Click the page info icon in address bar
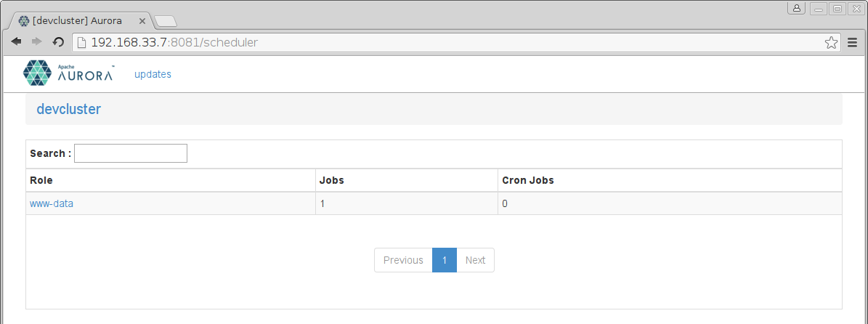This screenshot has height=324, width=868. [x=82, y=43]
